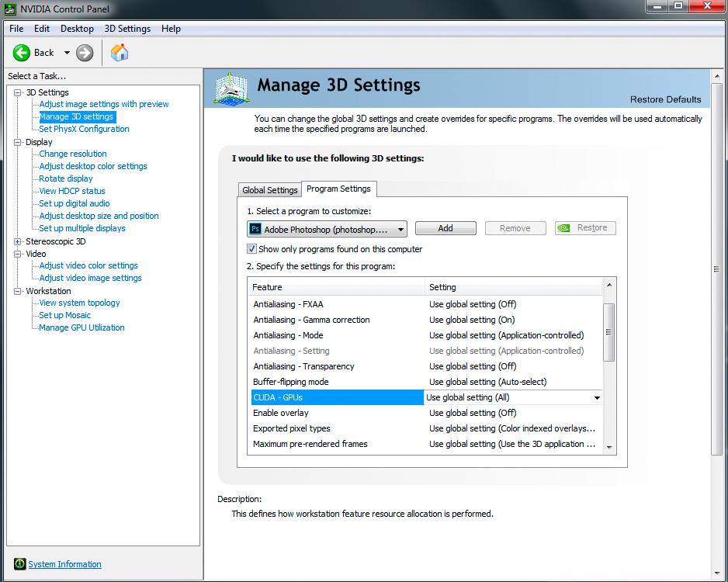This screenshot has height=582, width=728.
Task: Open Set up multiple displays task
Action: pyautogui.click(x=82, y=228)
